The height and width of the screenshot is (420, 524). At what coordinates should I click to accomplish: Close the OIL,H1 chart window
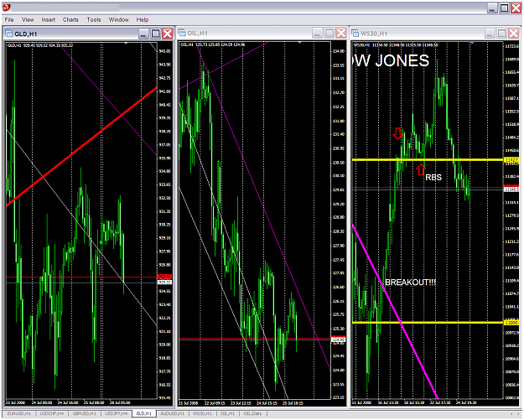[341, 33]
